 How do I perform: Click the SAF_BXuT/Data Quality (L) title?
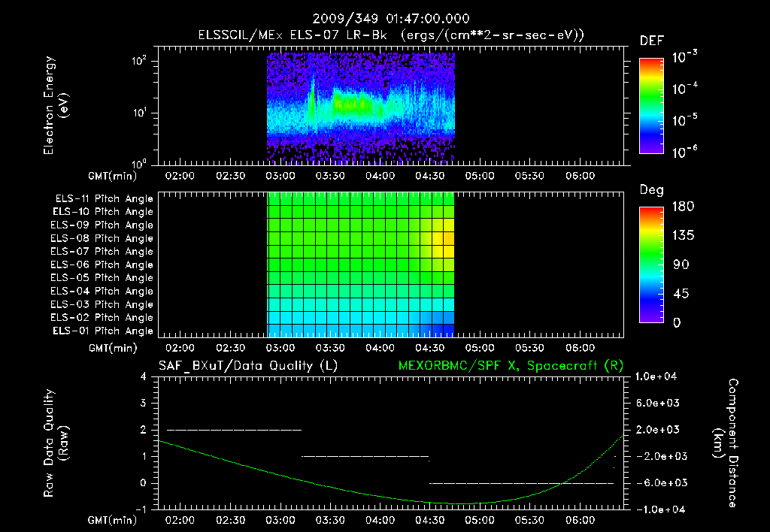pos(248,366)
